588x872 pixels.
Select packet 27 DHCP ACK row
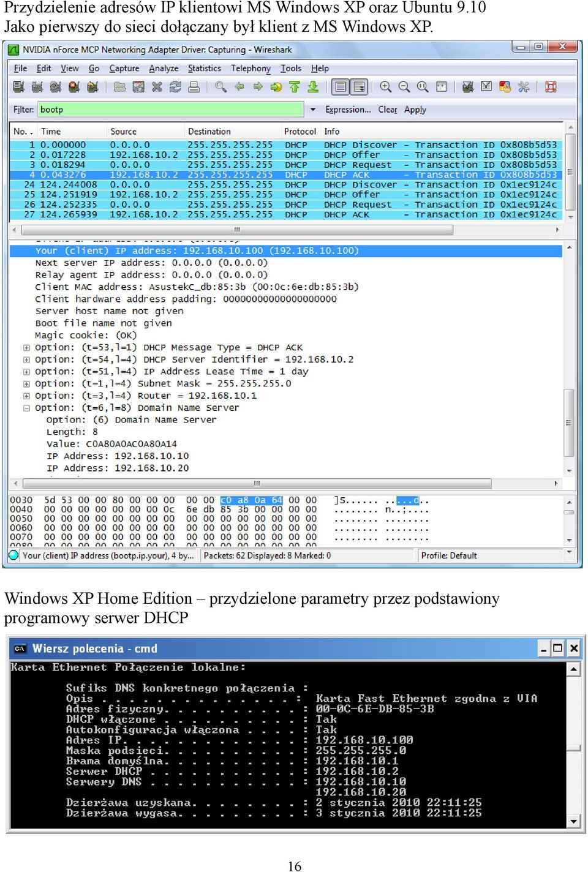coord(287,214)
